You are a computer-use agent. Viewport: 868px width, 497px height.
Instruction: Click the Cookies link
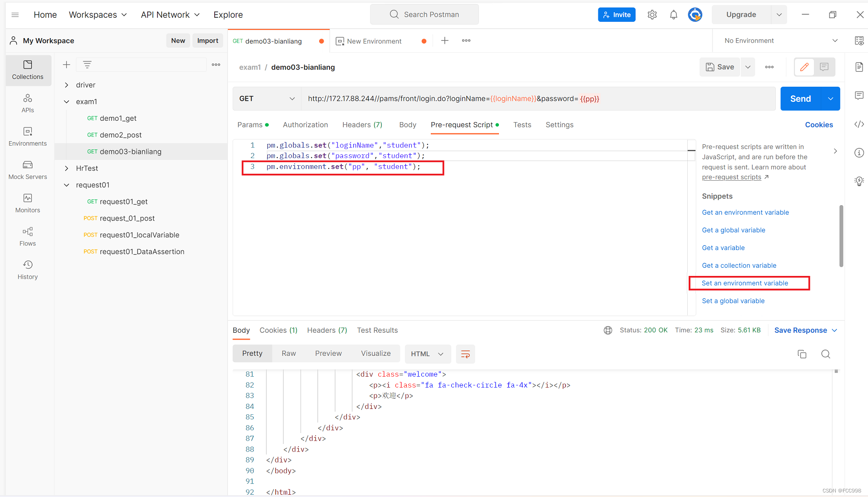tap(819, 125)
